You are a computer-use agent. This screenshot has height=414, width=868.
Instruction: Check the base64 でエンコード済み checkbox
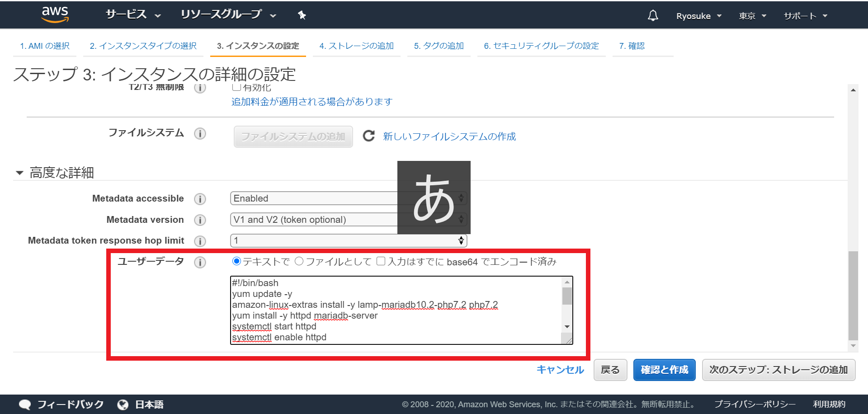381,261
